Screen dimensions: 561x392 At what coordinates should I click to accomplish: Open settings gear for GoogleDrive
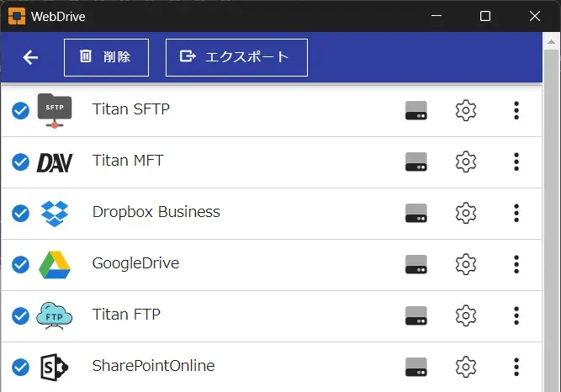click(x=466, y=264)
